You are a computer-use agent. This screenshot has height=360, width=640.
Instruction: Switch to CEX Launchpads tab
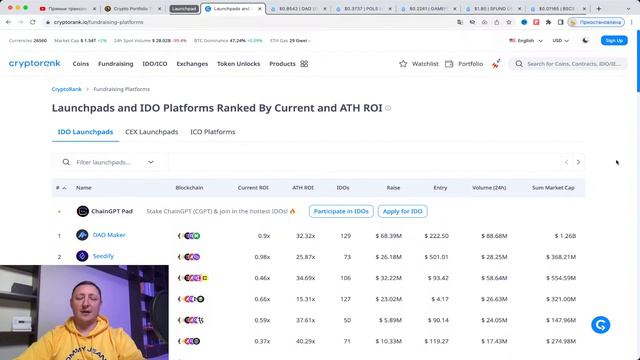(151, 132)
